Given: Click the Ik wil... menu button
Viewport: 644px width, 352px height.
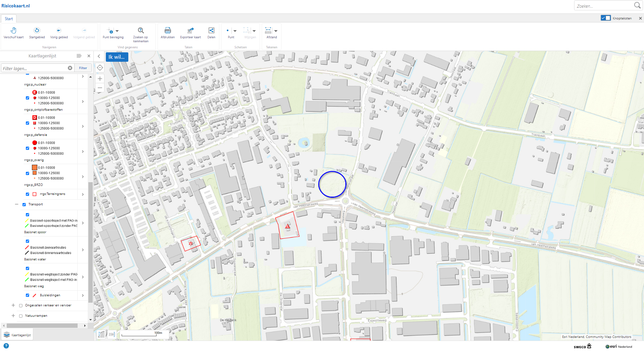Looking at the screenshot, I should coord(117,57).
